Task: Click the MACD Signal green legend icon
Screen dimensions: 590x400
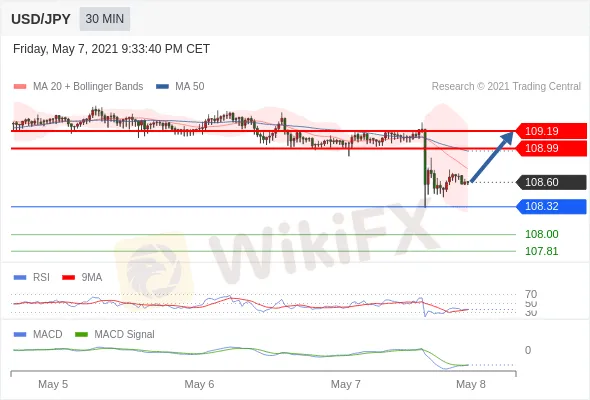Action: [x=81, y=335]
